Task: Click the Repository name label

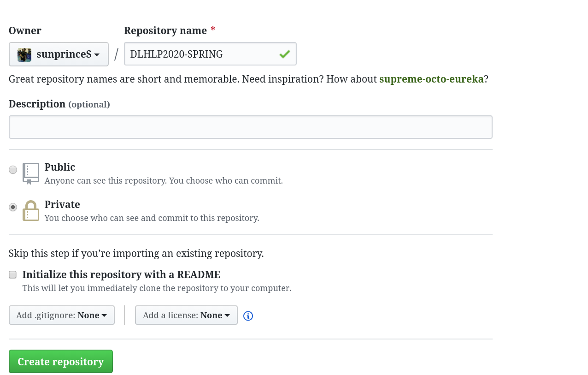Action: 165,30
